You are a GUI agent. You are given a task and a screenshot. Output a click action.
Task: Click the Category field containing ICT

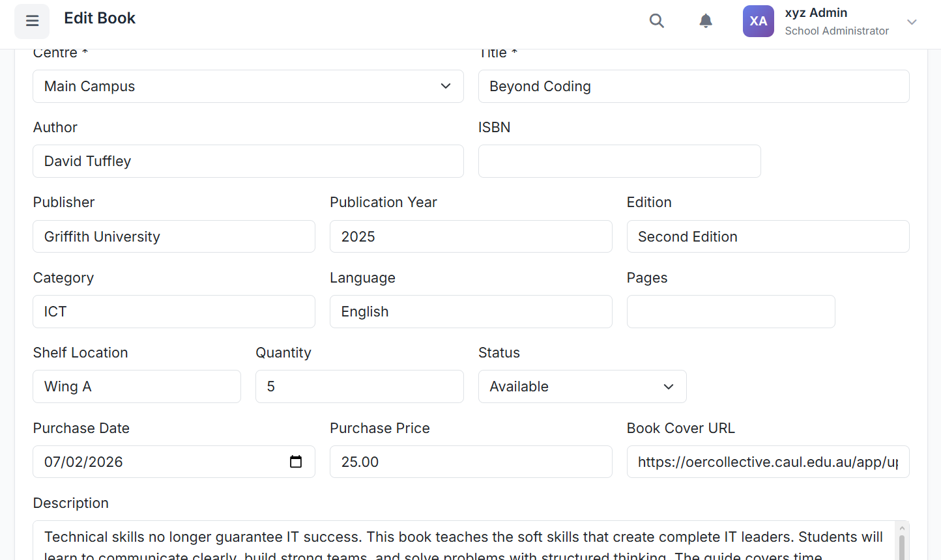point(173,312)
